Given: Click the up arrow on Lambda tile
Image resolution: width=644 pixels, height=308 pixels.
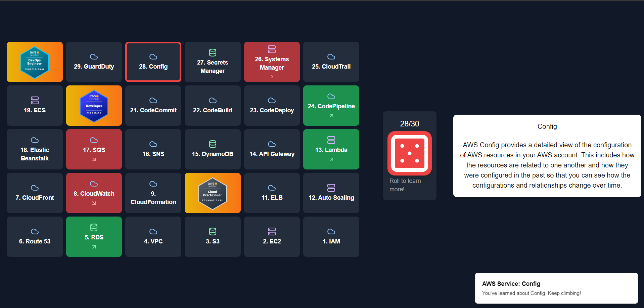Looking at the screenshot, I should coord(331,159).
